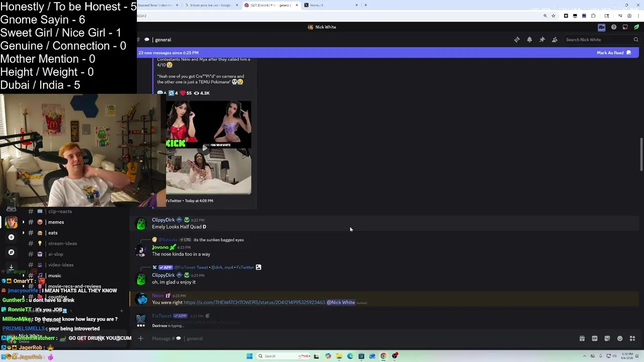The image size is (644, 362).
Task: Click the 4.3K views count
Action: point(202,93)
